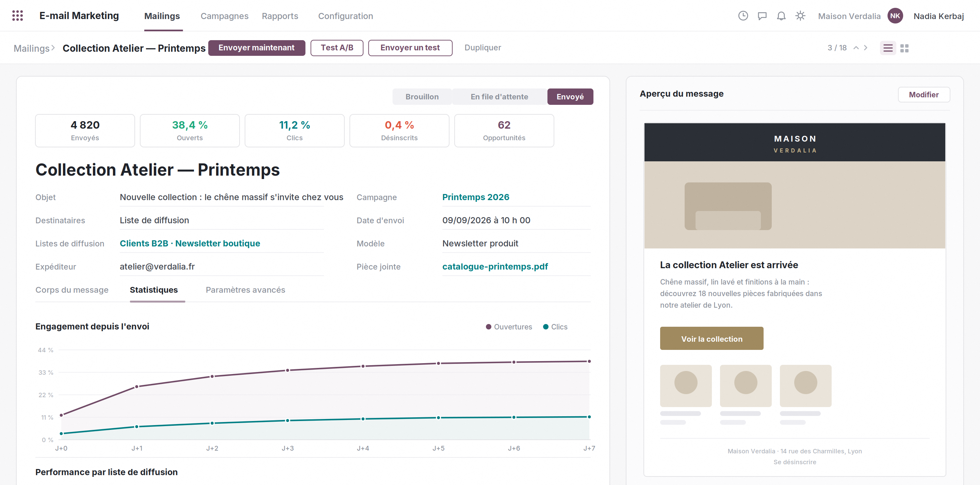This screenshot has width=980, height=485.
Task: Open the chat messages icon
Action: [x=762, y=16]
